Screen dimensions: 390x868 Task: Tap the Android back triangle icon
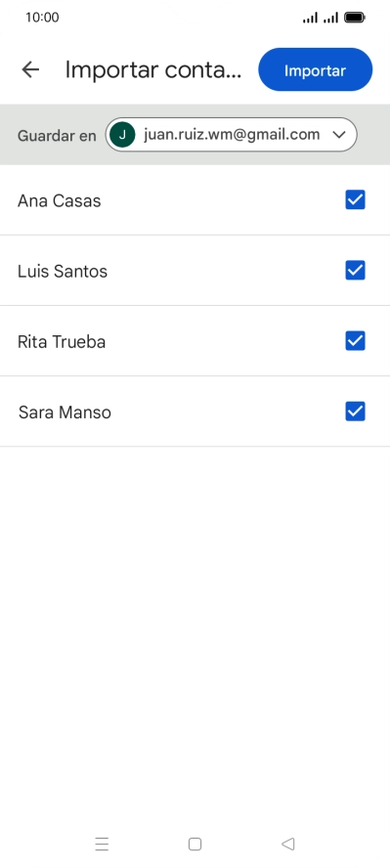[x=287, y=845]
